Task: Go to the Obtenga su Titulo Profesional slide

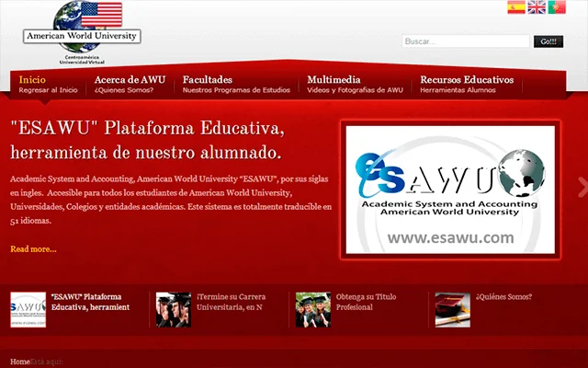Action: coord(366,302)
